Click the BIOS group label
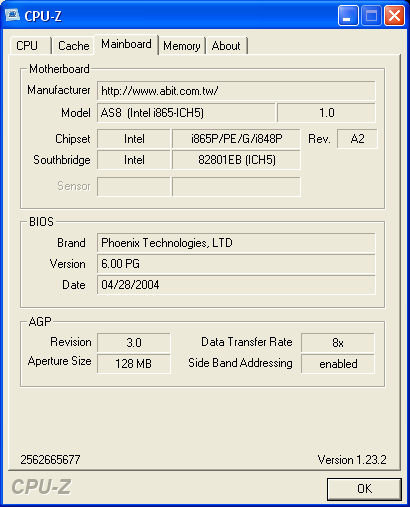The height and width of the screenshot is (507, 410). [41, 222]
